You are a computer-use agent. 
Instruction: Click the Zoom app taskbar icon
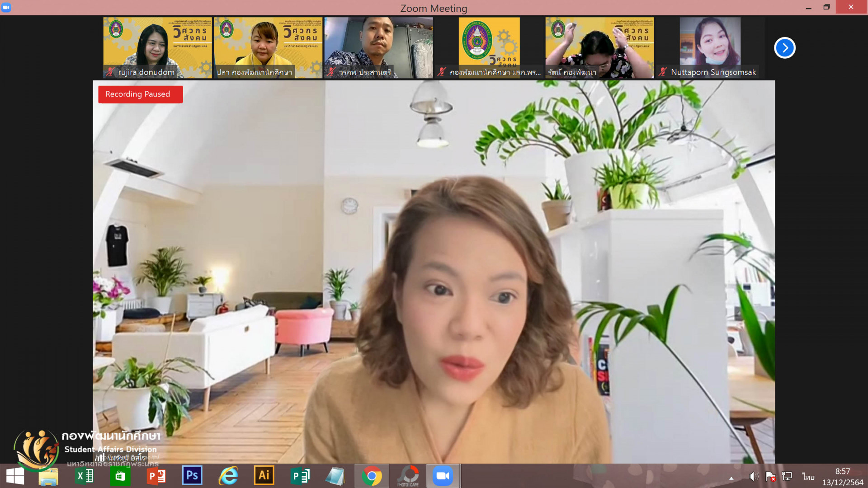[443, 476]
